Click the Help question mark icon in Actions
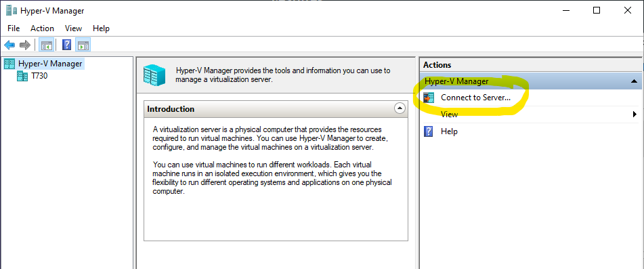The image size is (644, 269). click(429, 131)
